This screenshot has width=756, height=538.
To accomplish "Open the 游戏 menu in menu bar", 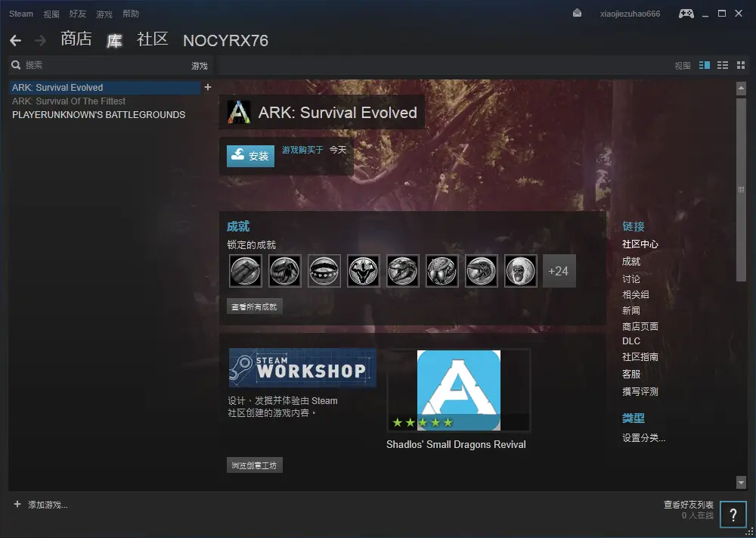I will click(104, 14).
